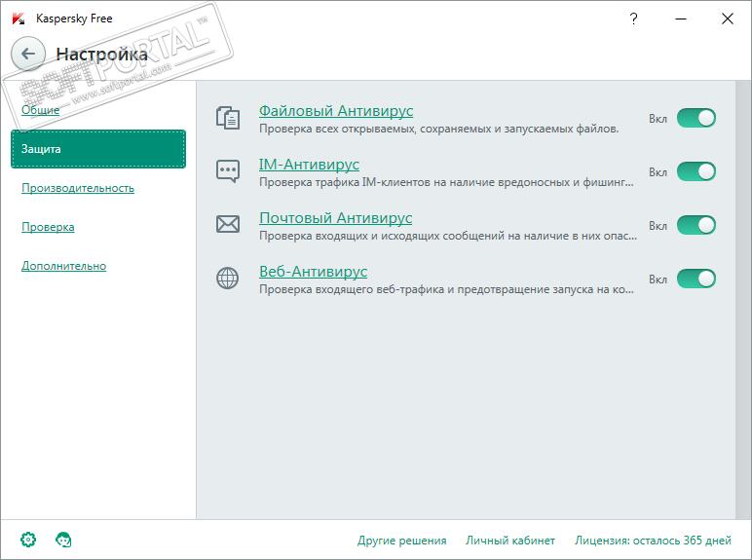Select the Защита settings section
Viewport: 752px width, 560px height.
(98, 149)
